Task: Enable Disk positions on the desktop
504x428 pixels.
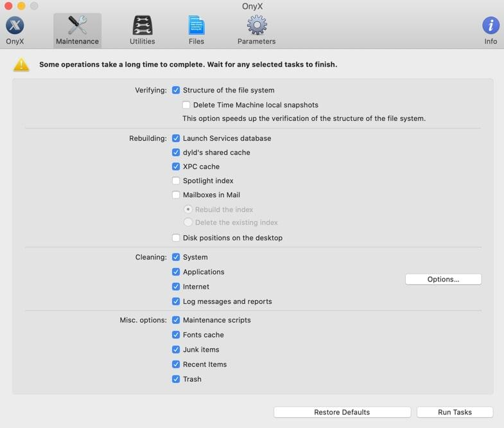Action: coord(176,238)
